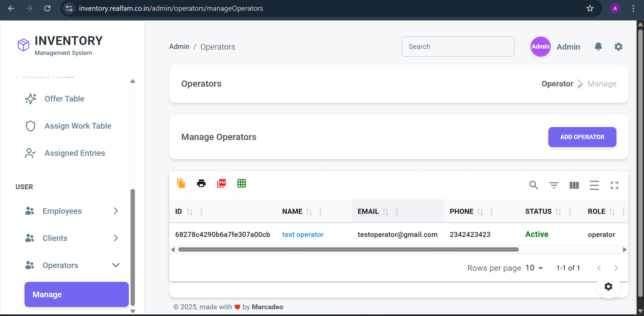Viewport: 644px width, 316px height.
Task: Export the table to Excel
Action: (241, 183)
